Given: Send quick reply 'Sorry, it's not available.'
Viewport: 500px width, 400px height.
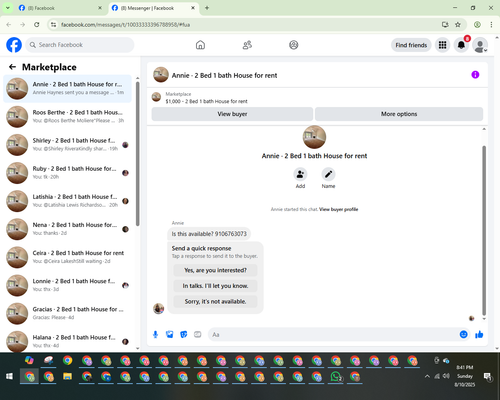Looking at the screenshot, I should coord(215,302).
